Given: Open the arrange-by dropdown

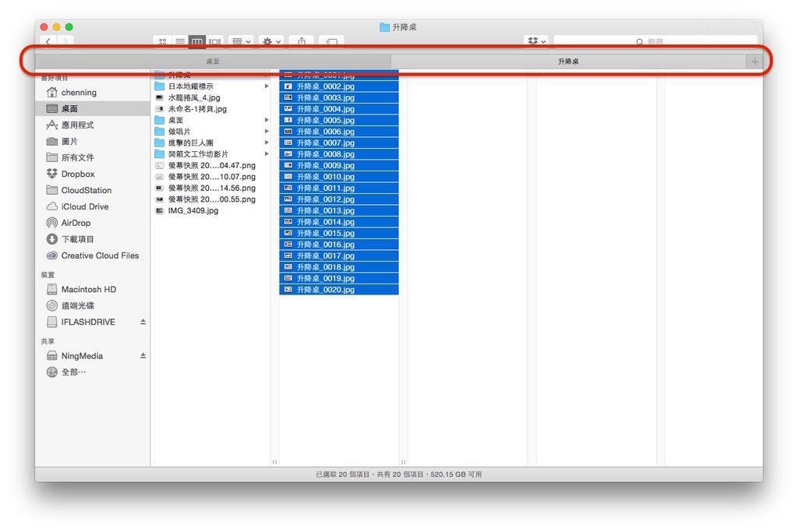Looking at the screenshot, I should [x=242, y=41].
